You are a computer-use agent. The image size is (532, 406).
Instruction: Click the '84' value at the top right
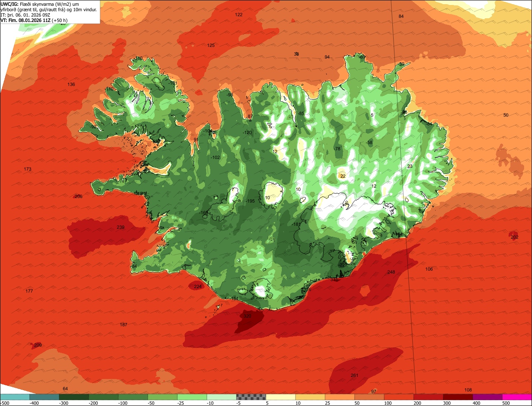(x=401, y=16)
